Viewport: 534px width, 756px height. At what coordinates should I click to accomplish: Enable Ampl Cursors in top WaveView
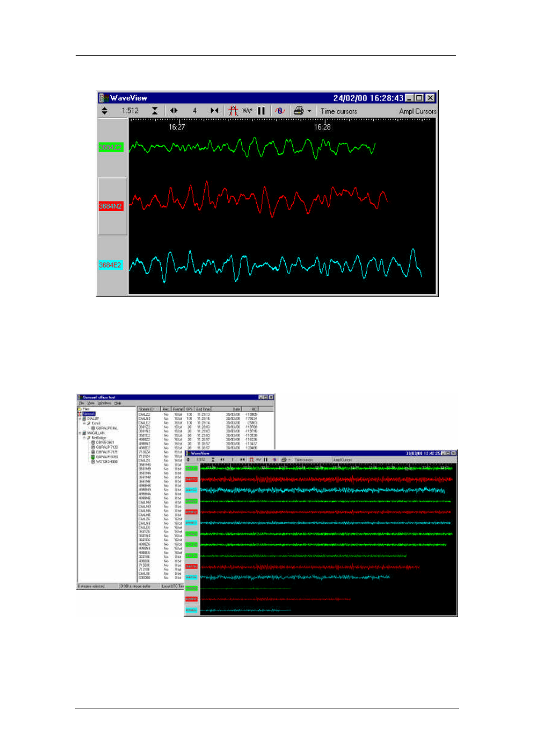(x=418, y=111)
